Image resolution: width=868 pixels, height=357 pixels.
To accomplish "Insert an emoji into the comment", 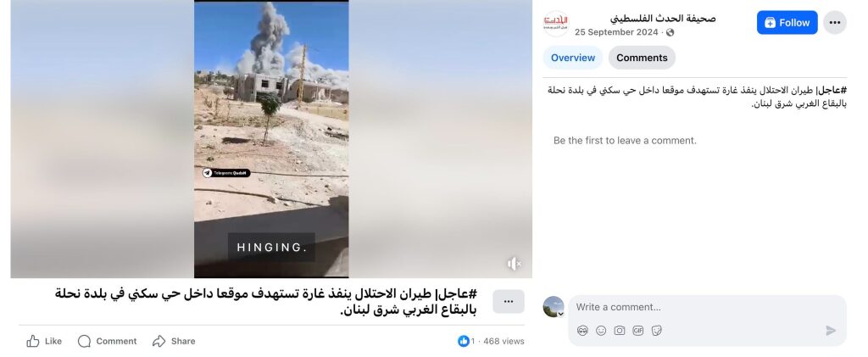I will (601, 331).
